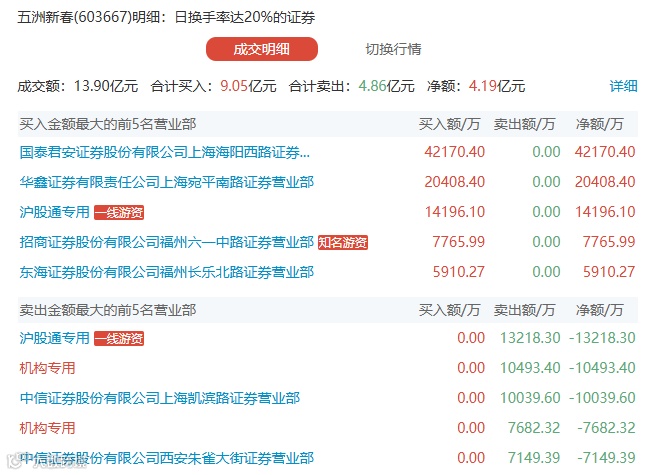The height and width of the screenshot is (475, 654).
Task: Open 沪股通专用 link in the buy list
Action: click(55, 212)
